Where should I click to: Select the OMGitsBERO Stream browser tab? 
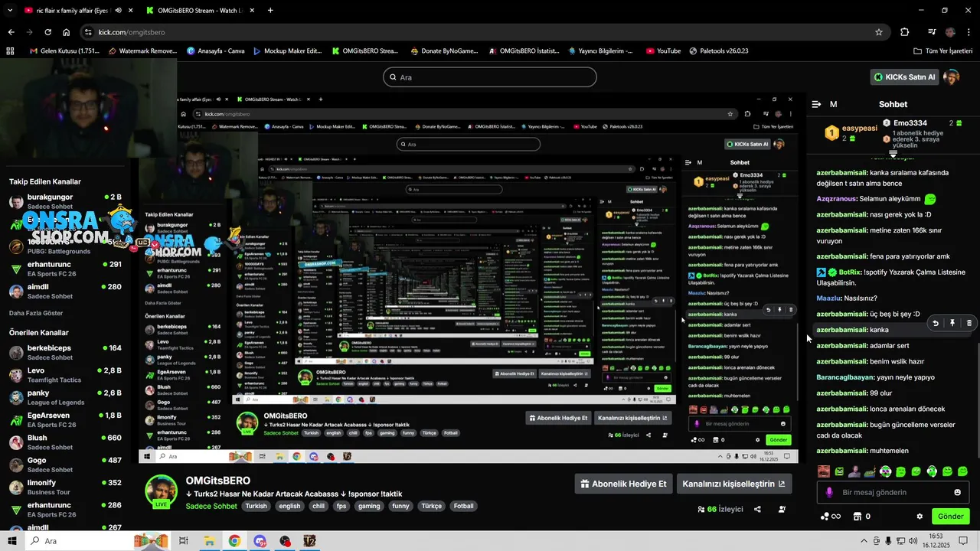[x=199, y=11]
